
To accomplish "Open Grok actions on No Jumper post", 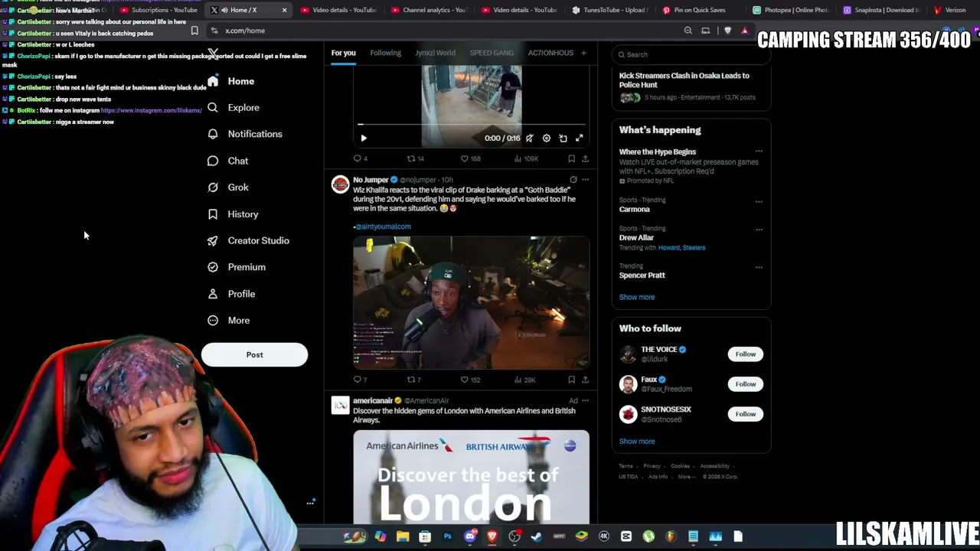I will (573, 180).
